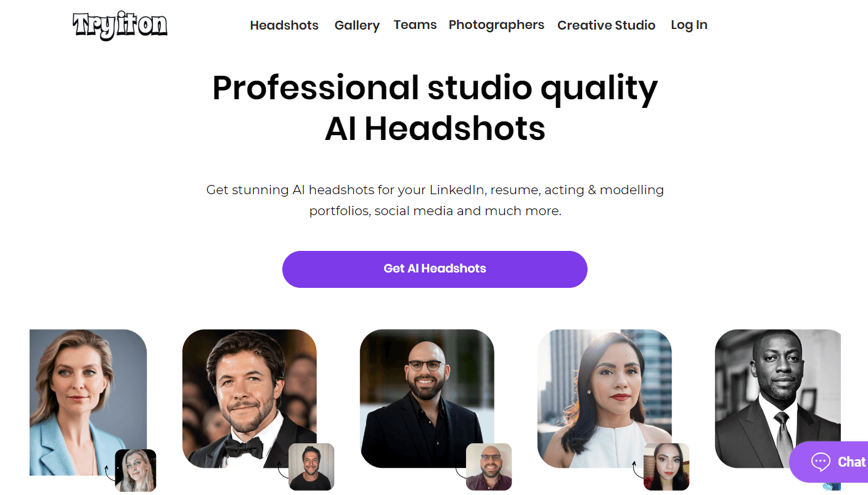Select Photographers in the navigation bar
Viewport: 868px width, 495px height.
coord(496,25)
